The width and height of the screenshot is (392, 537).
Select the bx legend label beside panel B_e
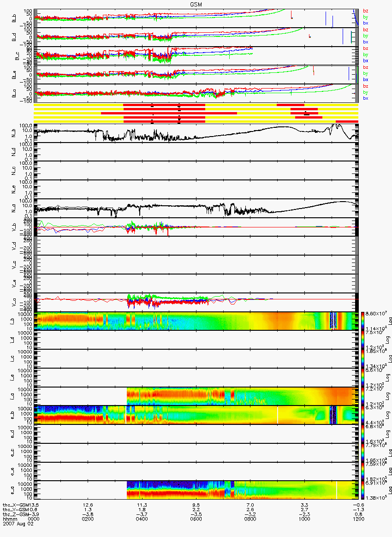click(365, 79)
